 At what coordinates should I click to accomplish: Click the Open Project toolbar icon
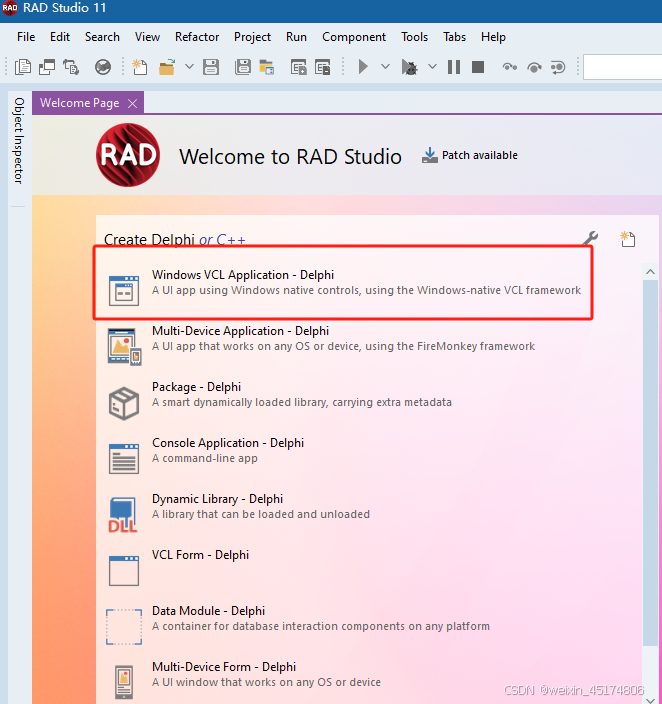click(x=267, y=67)
